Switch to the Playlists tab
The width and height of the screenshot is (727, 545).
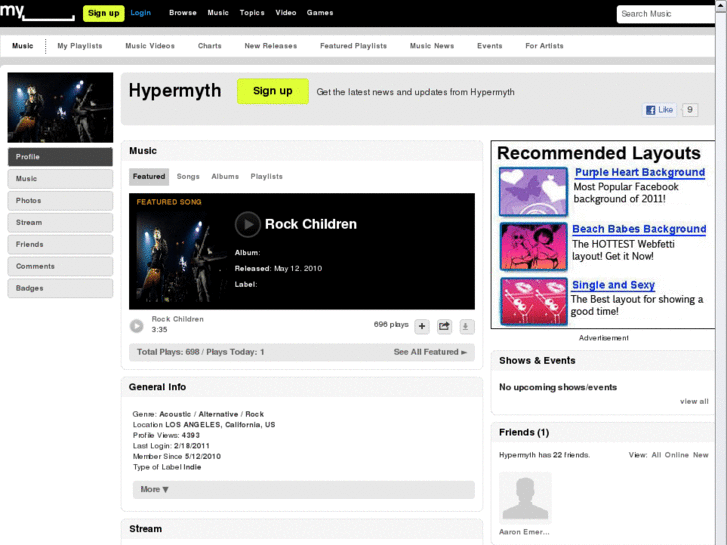pos(266,177)
